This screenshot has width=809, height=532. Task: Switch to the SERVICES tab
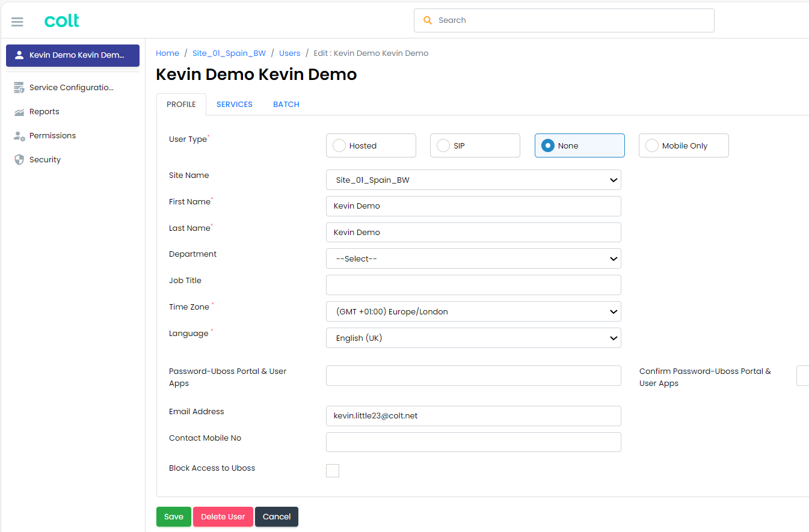pos(235,105)
